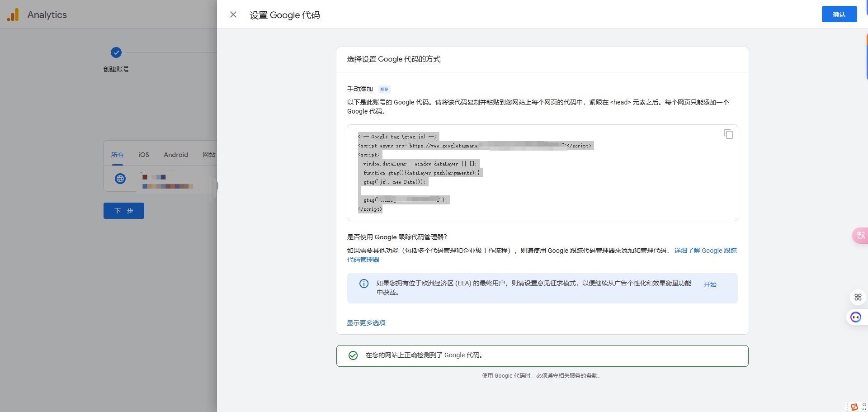Screen dimensions: 868x412
Task: Open the Google Analytics logo
Action: tap(13, 15)
